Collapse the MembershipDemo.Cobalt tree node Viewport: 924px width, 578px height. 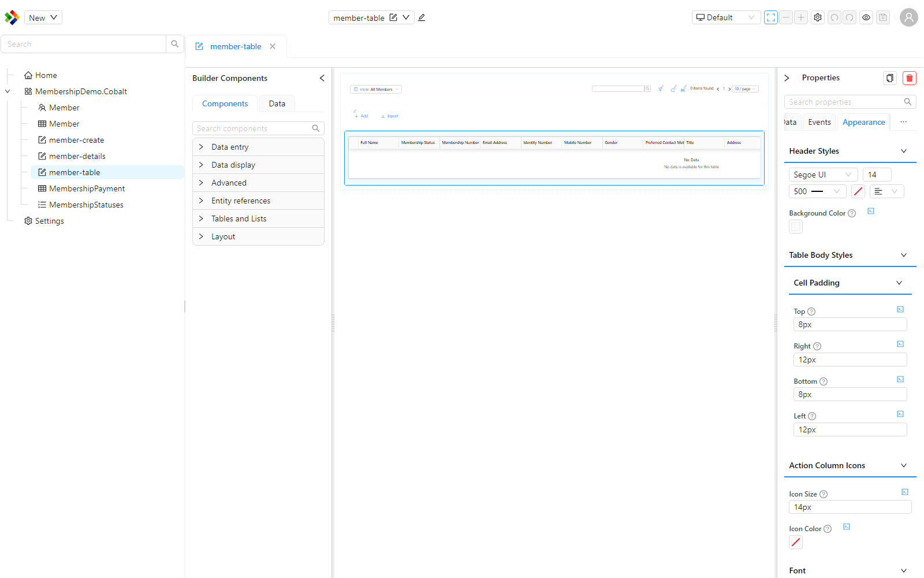(x=8, y=91)
